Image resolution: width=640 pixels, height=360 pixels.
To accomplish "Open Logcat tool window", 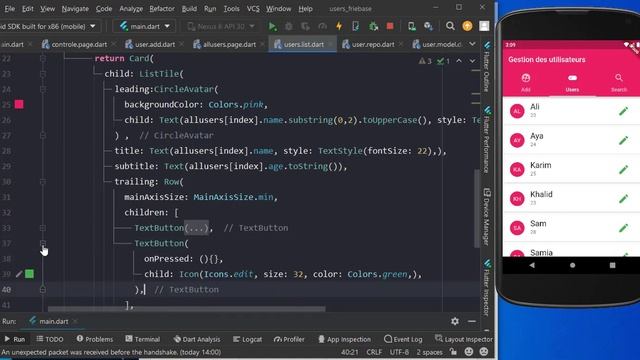I will pyautogui.click(x=247, y=339).
